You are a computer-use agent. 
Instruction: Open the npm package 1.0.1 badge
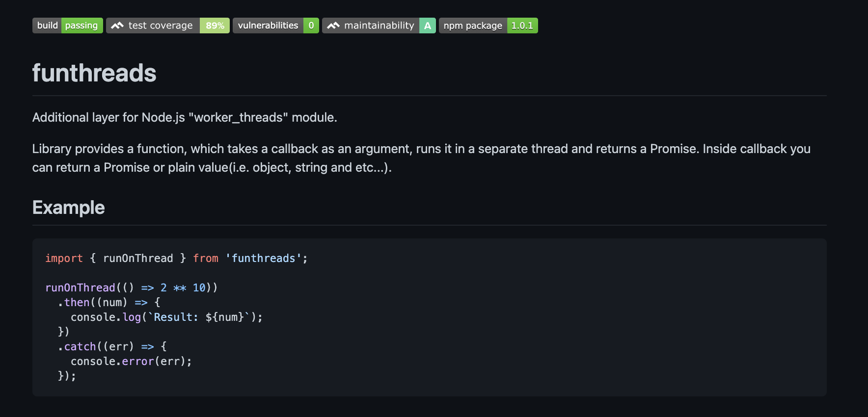tap(488, 26)
